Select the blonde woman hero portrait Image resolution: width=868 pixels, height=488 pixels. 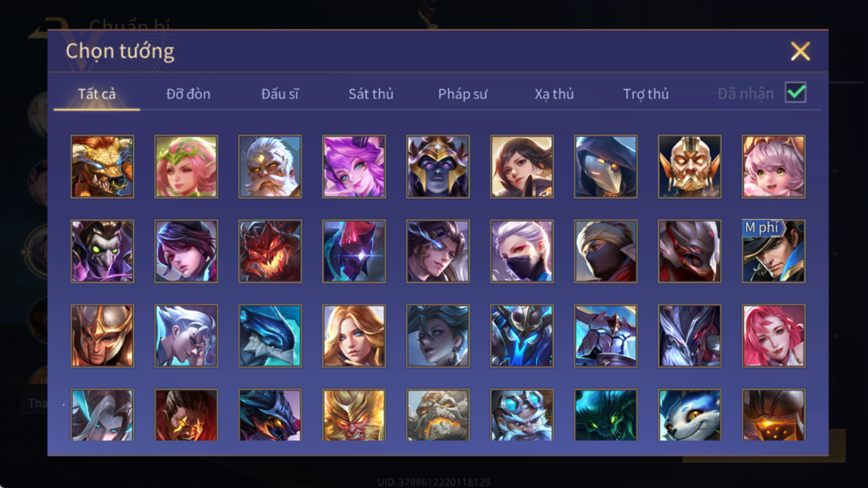(354, 336)
